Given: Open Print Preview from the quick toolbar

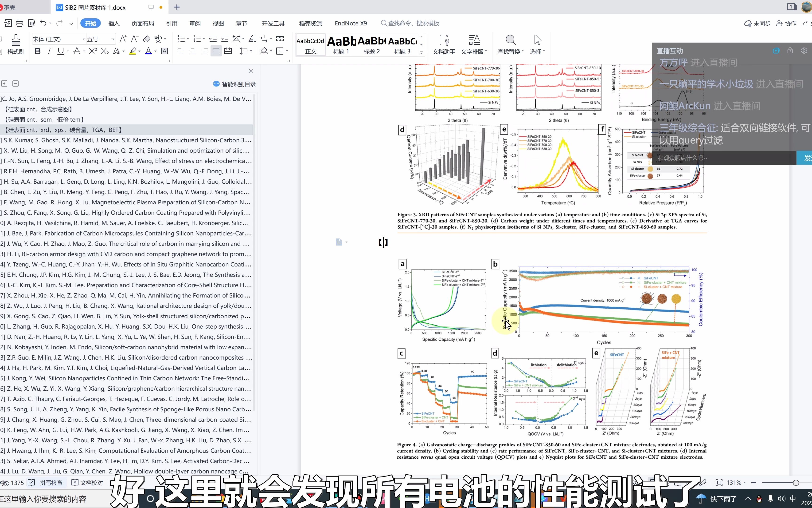Looking at the screenshot, I should pyautogui.click(x=31, y=23).
